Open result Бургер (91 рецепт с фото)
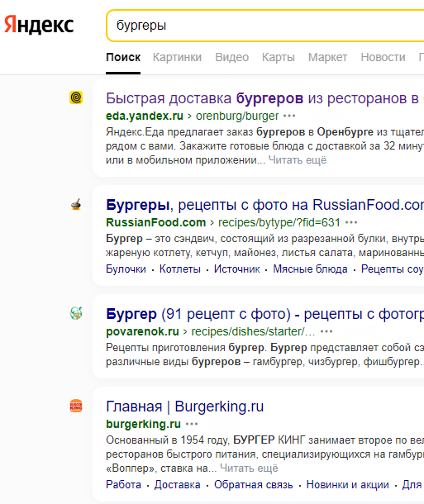This screenshot has width=424, height=504. coord(264,314)
